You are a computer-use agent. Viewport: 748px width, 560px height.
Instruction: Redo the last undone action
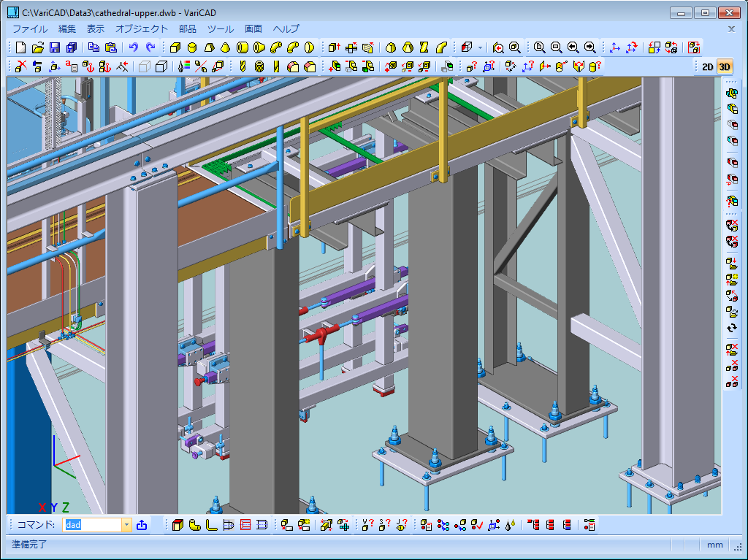pos(150,47)
